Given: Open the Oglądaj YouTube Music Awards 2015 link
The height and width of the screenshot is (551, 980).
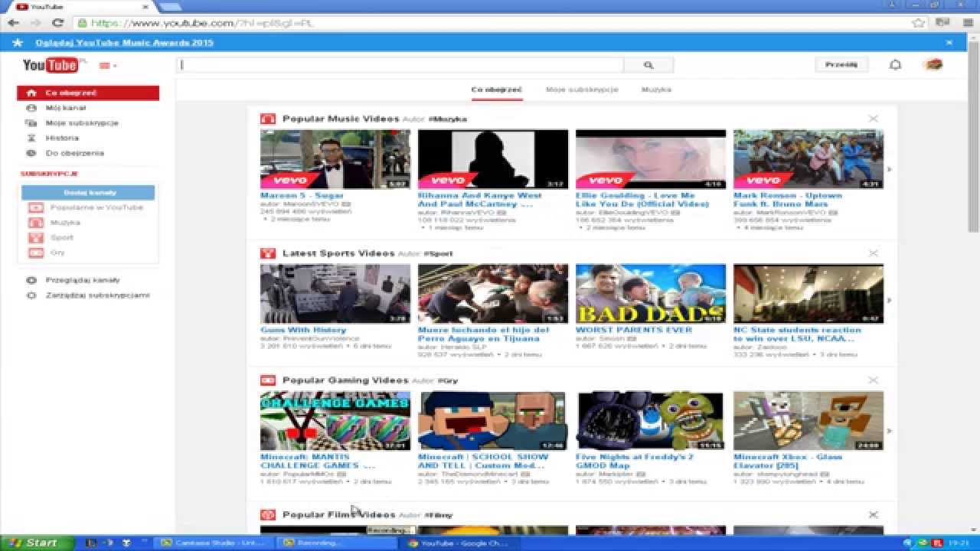Looking at the screenshot, I should [x=124, y=43].
